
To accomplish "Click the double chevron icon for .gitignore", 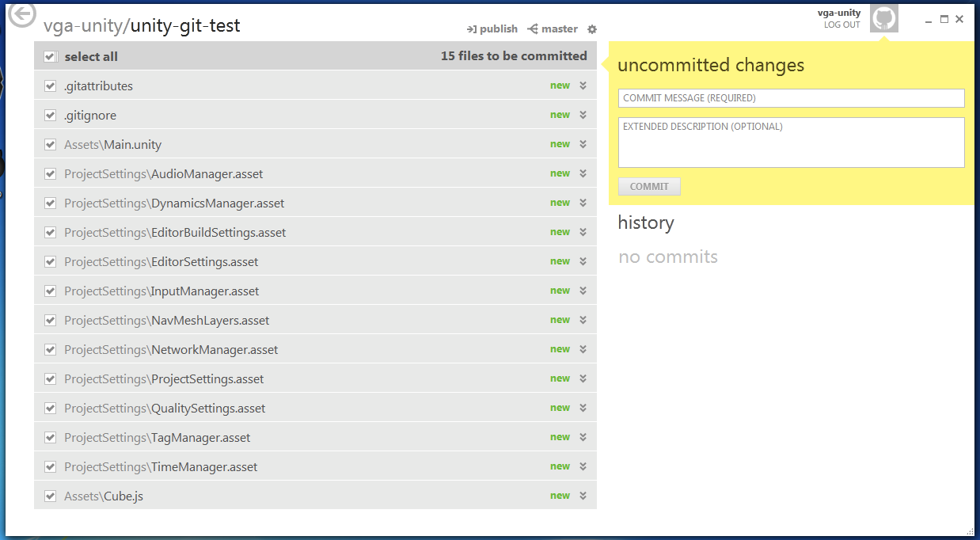I will coord(583,115).
